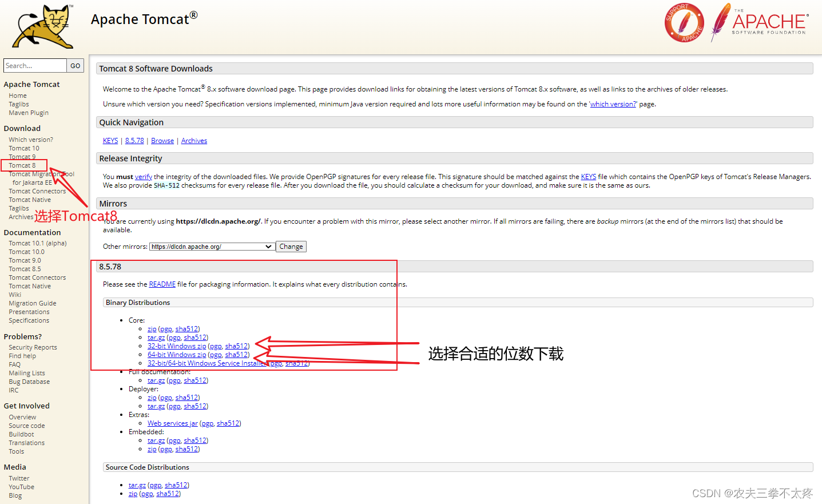This screenshot has height=504, width=822.
Task: Open KEYS link in Release Integrity text
Action: point(589,177)
